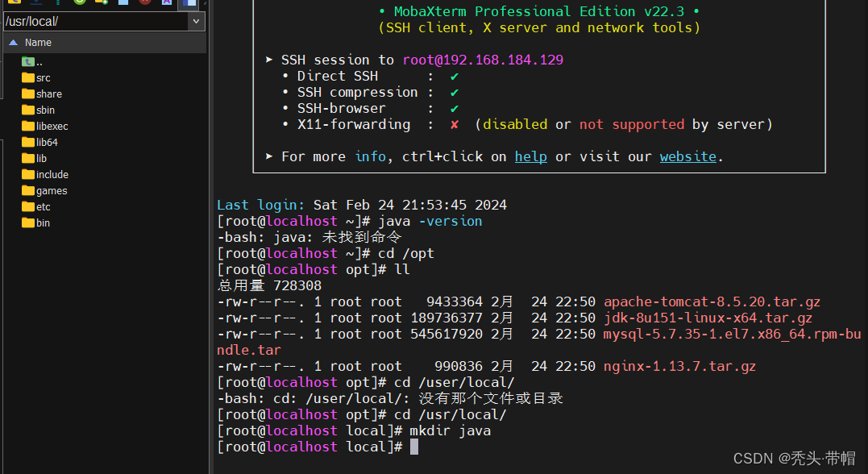Click the rename (A) toolbar icon
Screen dimensions: 868x474
coord(167,4)
